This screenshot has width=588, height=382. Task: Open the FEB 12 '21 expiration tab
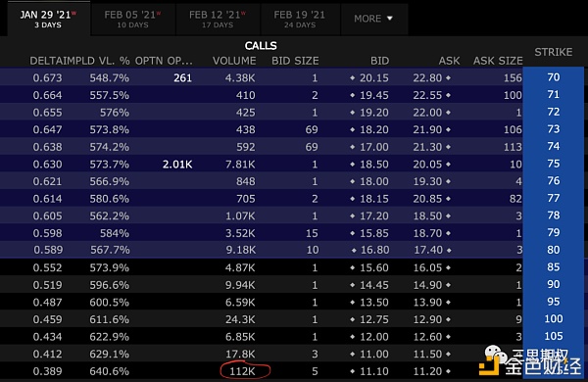[x=218, y=20]
